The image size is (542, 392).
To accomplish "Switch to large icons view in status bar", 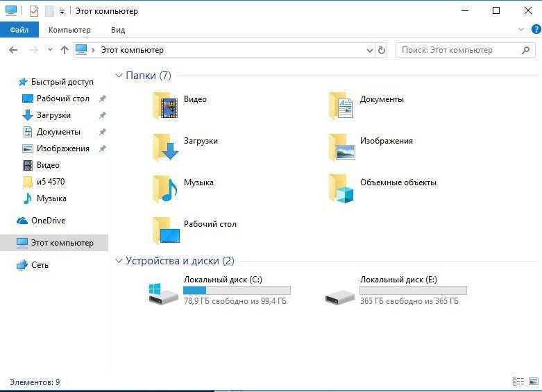I will click(x=534, y=382).
